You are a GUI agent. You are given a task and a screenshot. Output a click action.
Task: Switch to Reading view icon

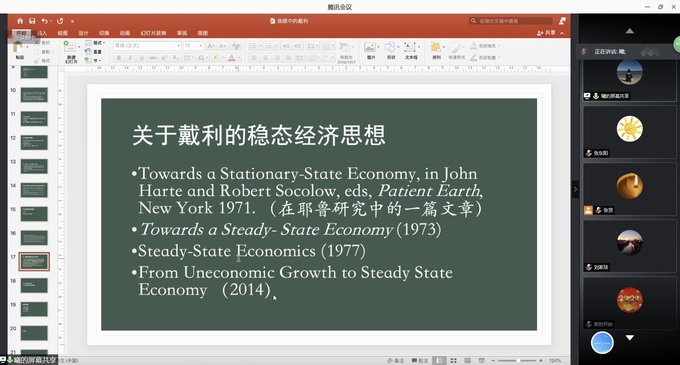[x=468, y=361]
